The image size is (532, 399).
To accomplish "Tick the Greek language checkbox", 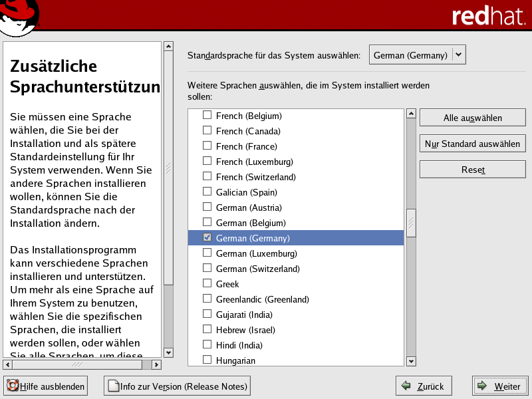I will (207, 284).
